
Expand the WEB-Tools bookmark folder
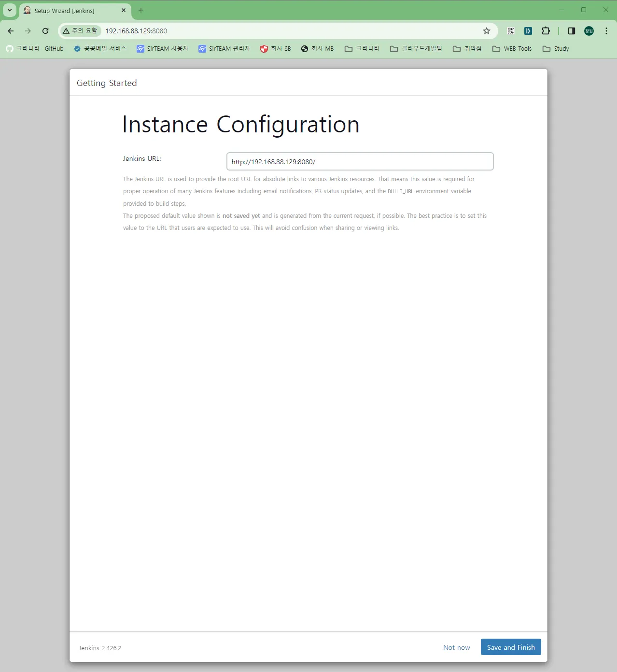click(x=512, y=49)
